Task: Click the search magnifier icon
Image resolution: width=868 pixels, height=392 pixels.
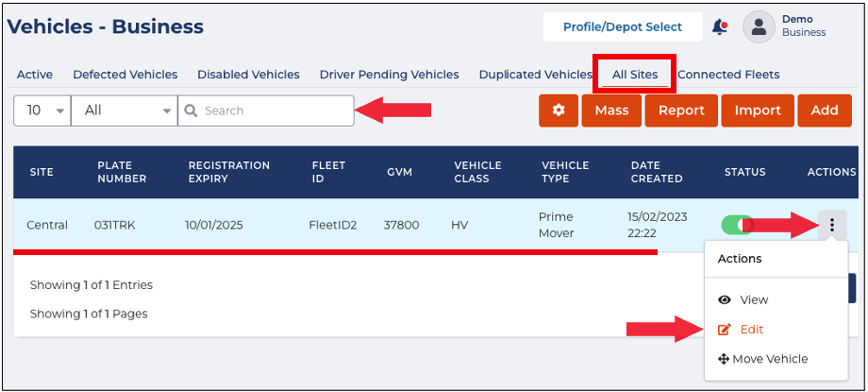Action: 191,111
